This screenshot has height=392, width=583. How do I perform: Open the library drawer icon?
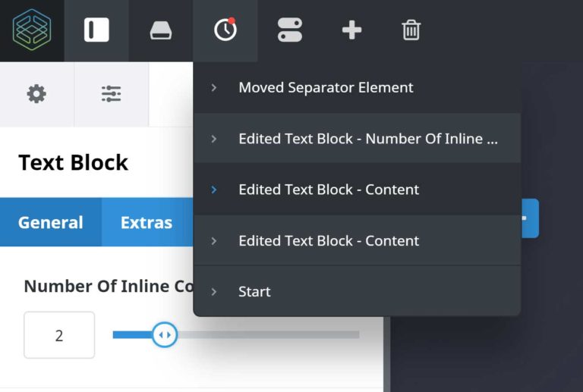click(161, 30)
